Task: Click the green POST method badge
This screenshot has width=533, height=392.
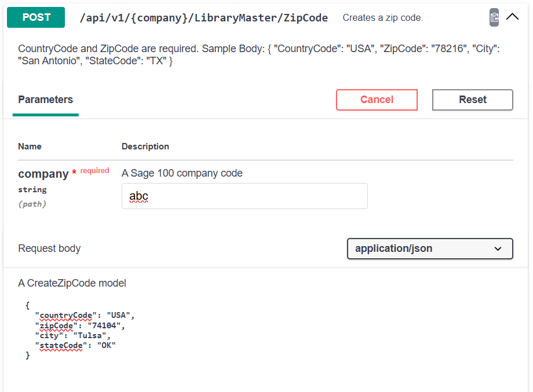Action: click(36, 17)
